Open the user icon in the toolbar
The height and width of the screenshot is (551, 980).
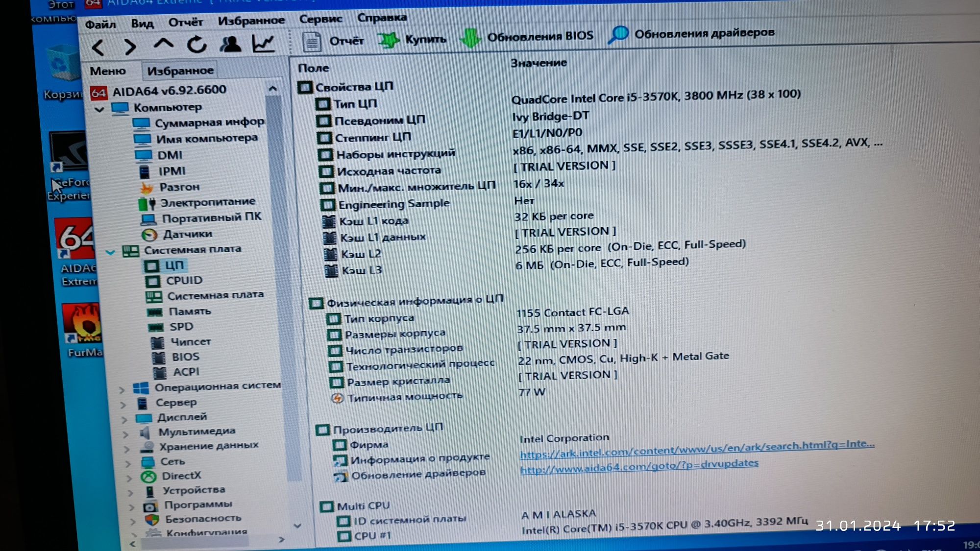pos(230,44)
